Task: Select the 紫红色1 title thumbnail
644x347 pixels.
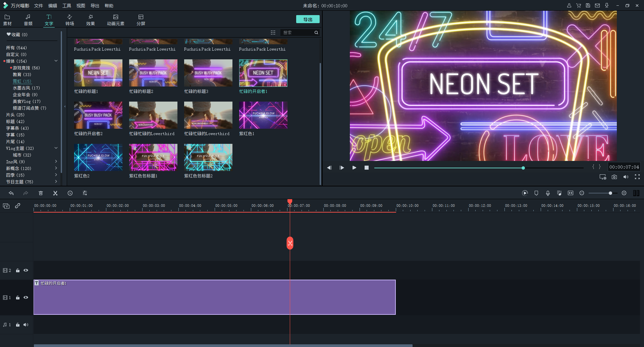Action: pyautogui.click(x=263, y=115)
